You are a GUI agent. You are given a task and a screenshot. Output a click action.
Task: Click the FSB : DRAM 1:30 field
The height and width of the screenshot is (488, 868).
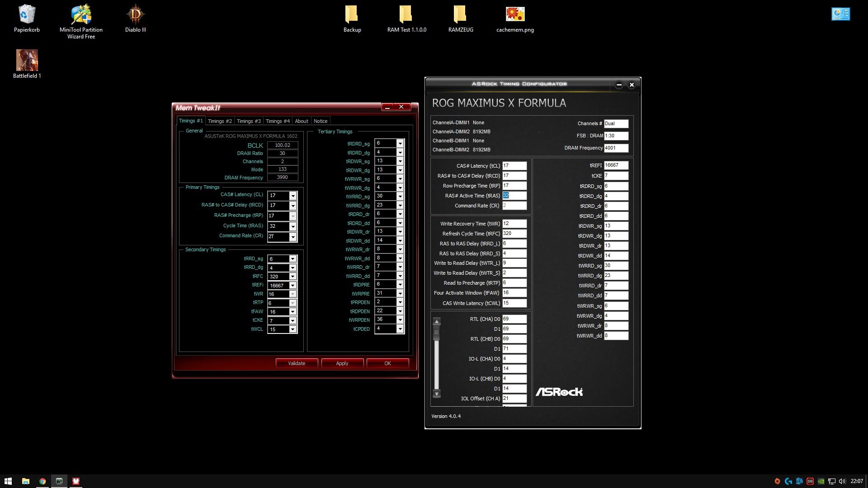tap(616, 136)
